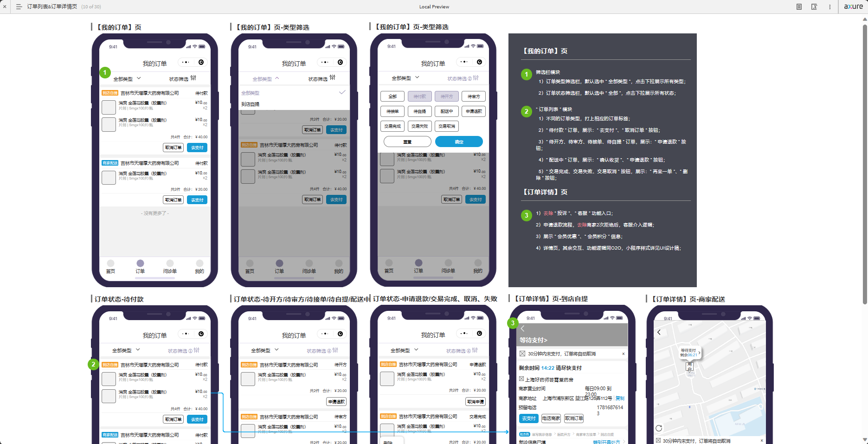The width and height of the screenshot is (868, 444).
Task: Click the 用户 marker on the map
Action: point(689,367)
